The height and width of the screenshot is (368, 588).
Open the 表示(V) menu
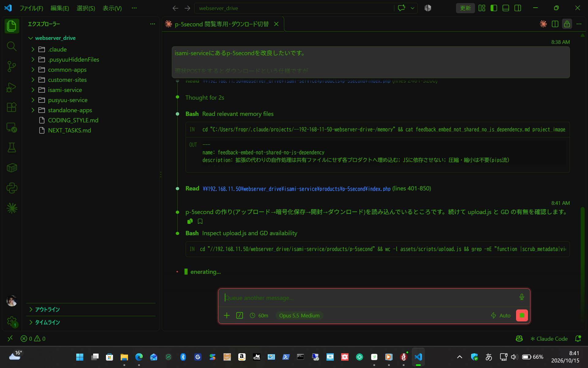coord(112,8)
